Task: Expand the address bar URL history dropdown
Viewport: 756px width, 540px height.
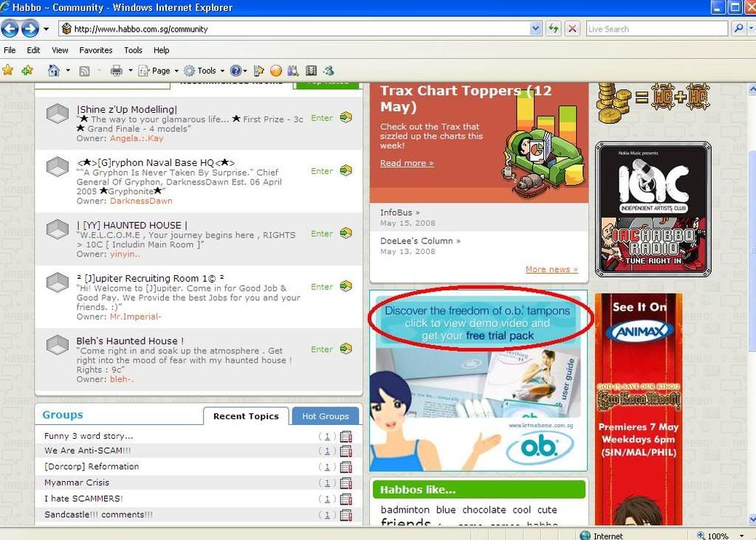Action: pyautogui.click(x=535, y=29)
